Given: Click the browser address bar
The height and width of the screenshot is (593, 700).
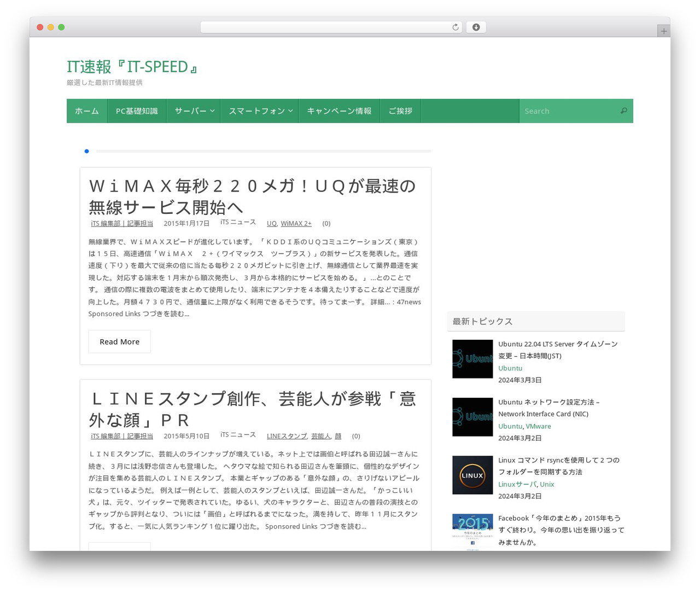Looking at the screenshot, I should pos(331,27).
